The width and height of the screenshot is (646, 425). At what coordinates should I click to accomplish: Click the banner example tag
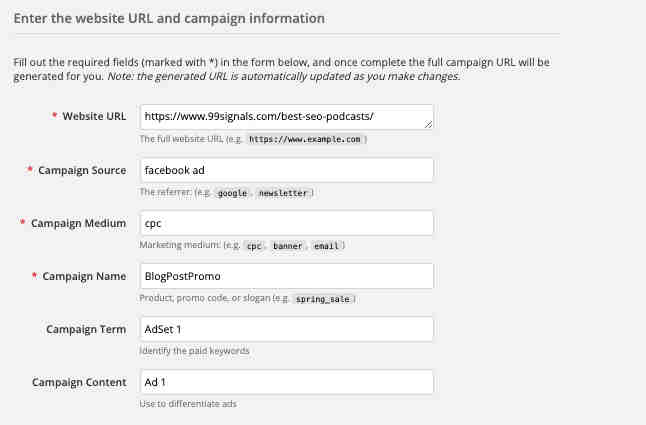click(288, 246)
